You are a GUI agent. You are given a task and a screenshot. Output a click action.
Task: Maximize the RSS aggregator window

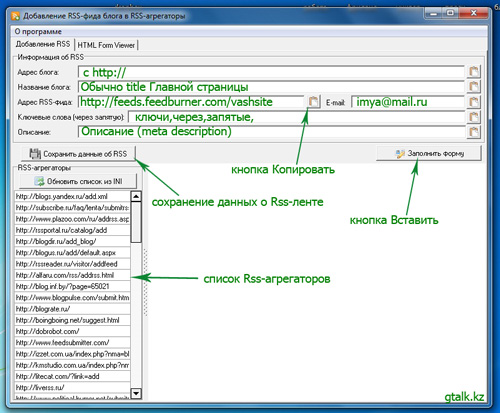point(451,13)
